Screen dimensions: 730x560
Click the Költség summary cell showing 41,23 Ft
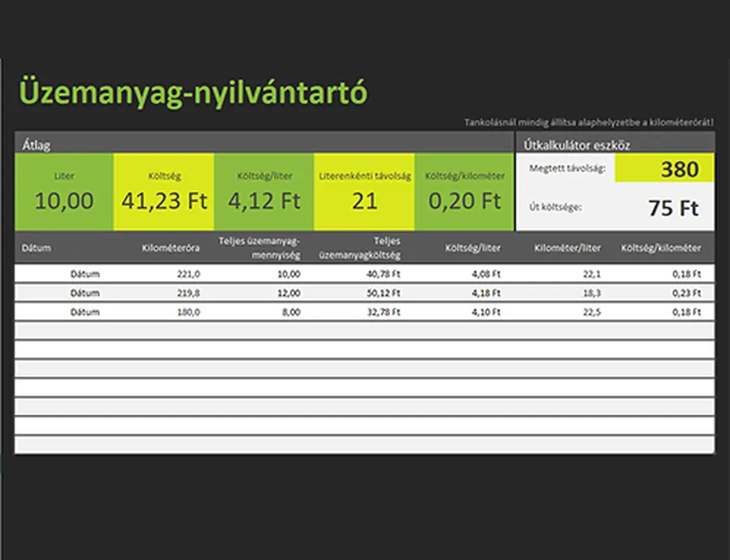pyautogui.click(x=164, y=201)
